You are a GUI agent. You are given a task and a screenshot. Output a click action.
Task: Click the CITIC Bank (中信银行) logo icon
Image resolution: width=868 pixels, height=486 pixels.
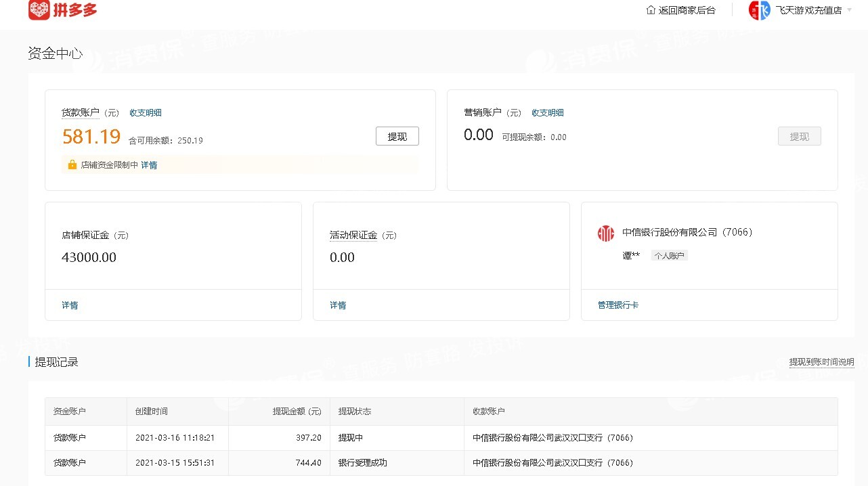tap(605, 232)
